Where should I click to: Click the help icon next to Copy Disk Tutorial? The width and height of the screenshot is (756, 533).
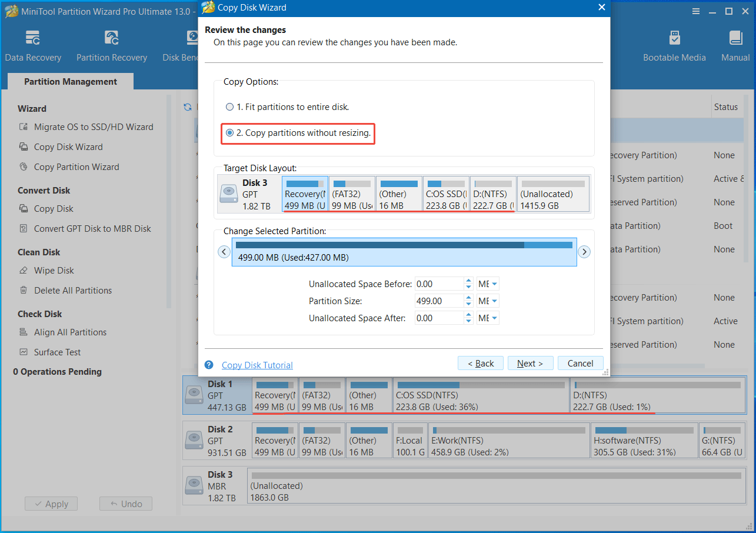pos(209,365)
